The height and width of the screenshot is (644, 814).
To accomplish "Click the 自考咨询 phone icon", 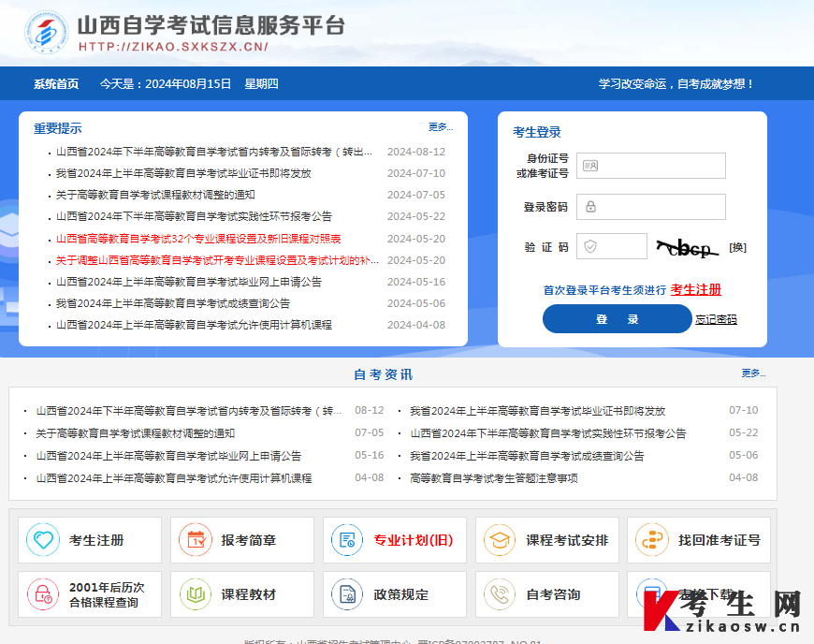I will coord(499,594).
